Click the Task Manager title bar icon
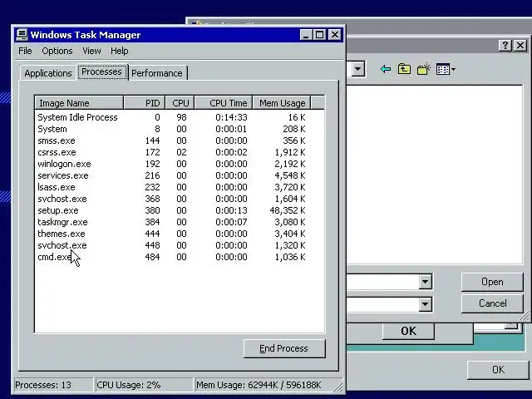Viewport: 532px width, 399px height. (22, 35)
